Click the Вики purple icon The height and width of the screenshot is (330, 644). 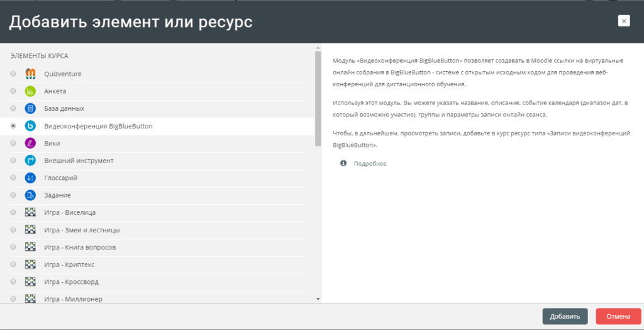(x=30, y=144)
